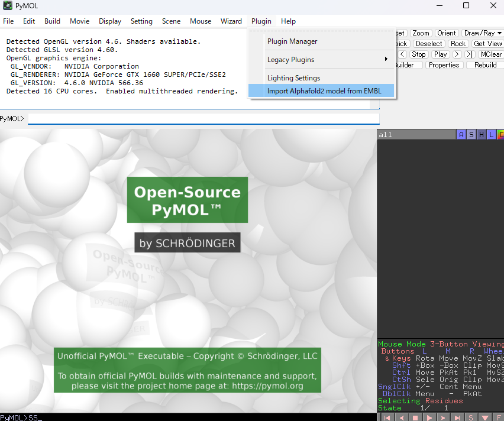Open the Wizard menu
This screenshot has width=504, height=421.
[231, 21]
